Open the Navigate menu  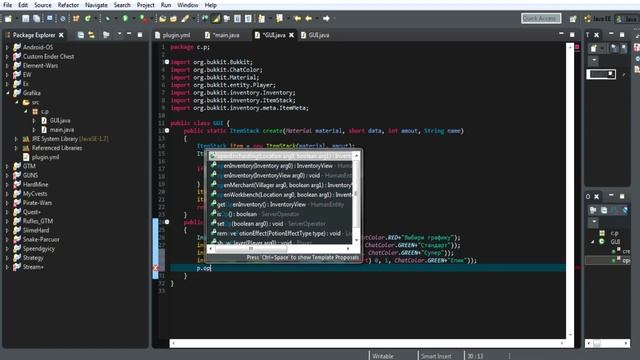pos(96,5)
